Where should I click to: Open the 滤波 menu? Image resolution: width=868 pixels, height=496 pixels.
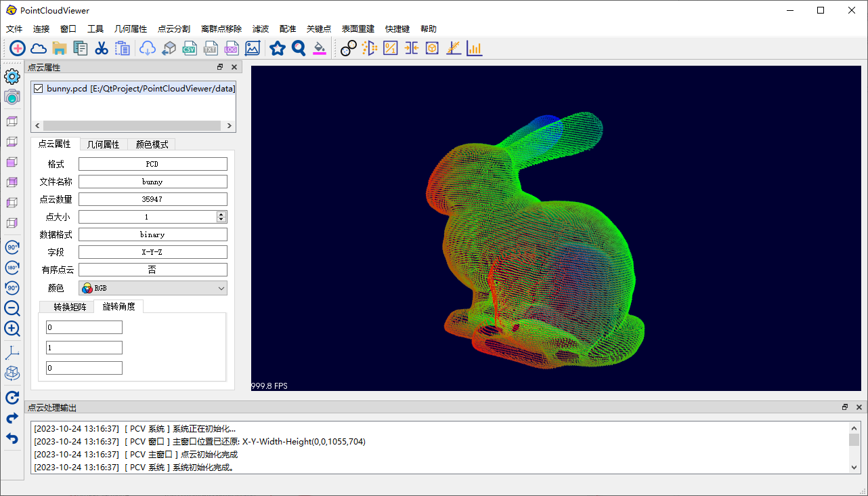coord(261,29)
